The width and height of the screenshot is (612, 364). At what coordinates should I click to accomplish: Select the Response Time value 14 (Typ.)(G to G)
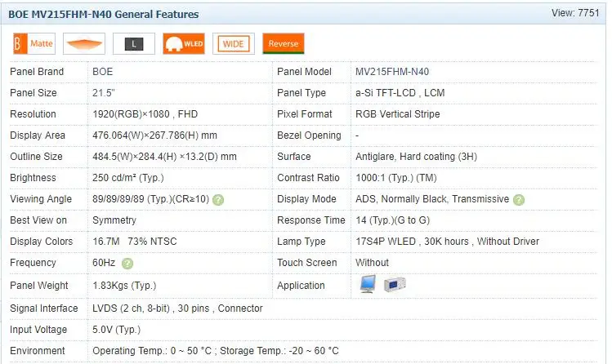393,220
